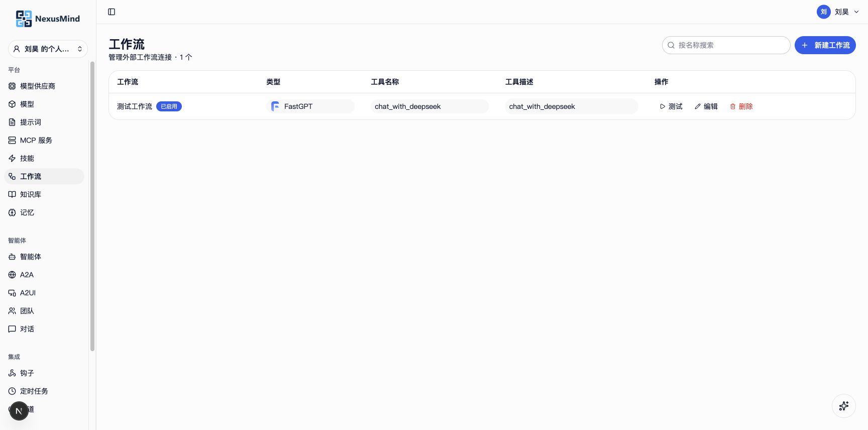This screenshot has height=430, width=868.
Task: Click the round N badge icon
Action: [19, 411]
